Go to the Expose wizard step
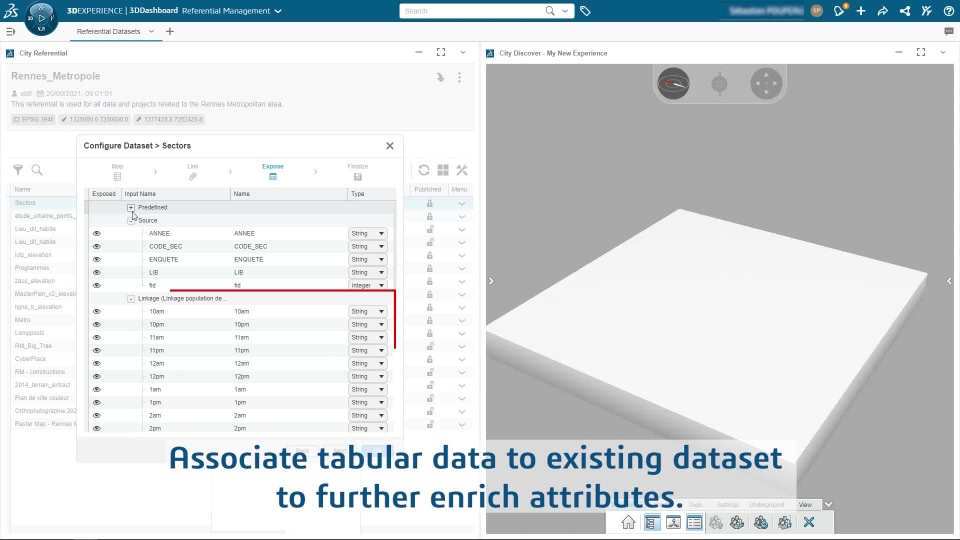Viewport: 960px width, 540px height. tap(272, 171)
